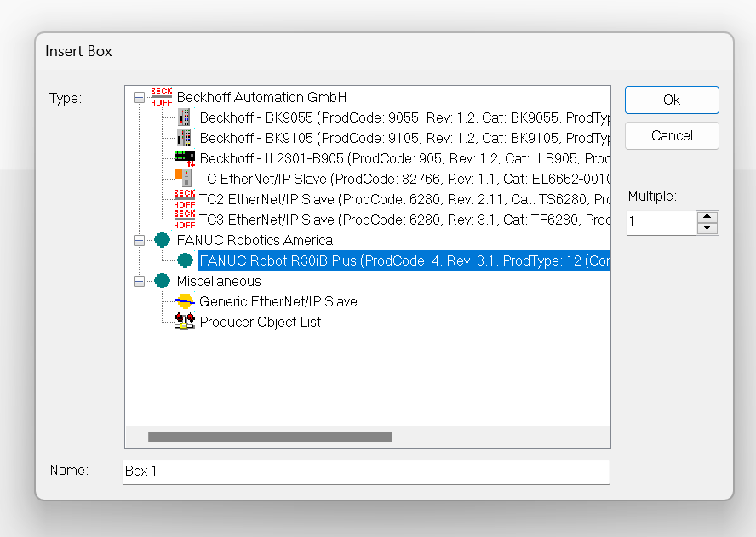756x537 pixels.
Task: Decrease Multiple value with down arrow
Action: 707,227
